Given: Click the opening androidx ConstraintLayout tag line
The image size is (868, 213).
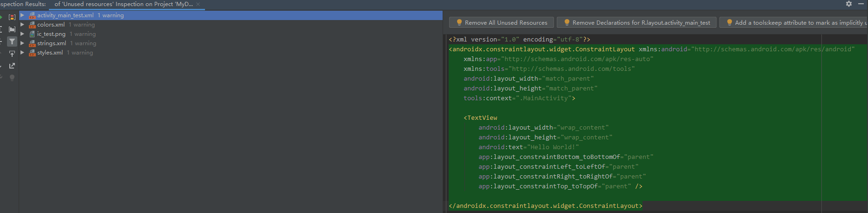Looking at the screenshot, I should (652, 49).
